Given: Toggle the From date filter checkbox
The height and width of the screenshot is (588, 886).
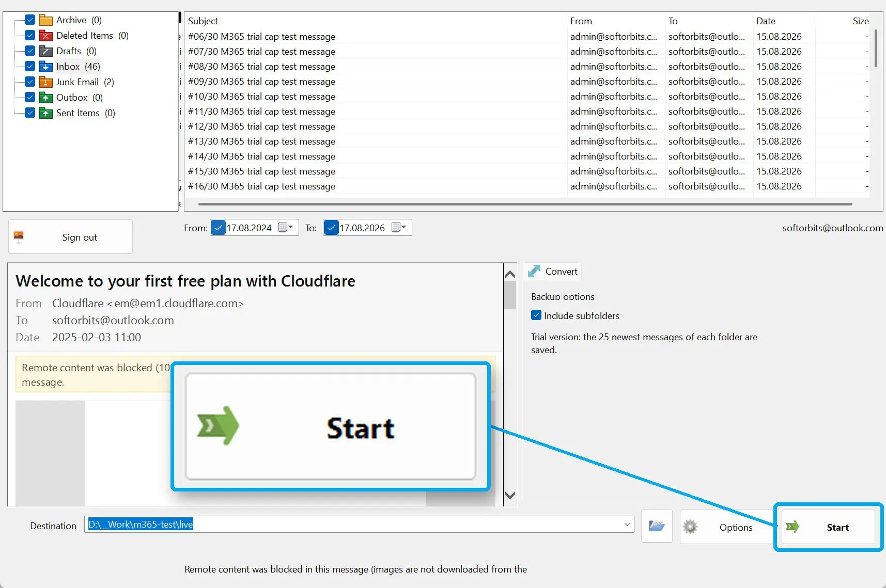Looking at the screenshot, I should click(219, 228).
